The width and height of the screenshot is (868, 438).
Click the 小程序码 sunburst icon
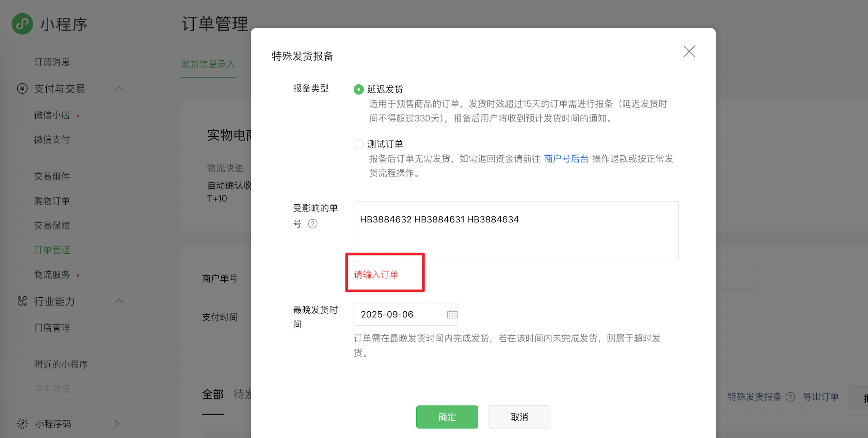(x=22, y=423)
